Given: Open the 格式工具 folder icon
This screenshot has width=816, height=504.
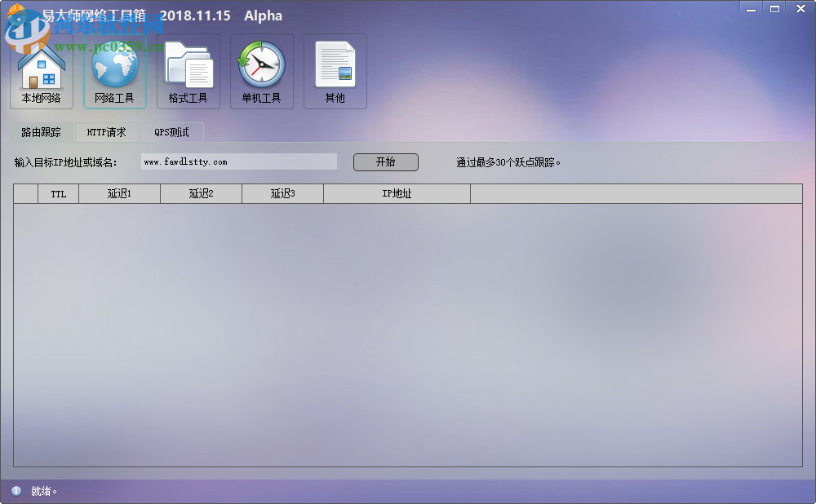Looking at the screenshot, I should point(188,69).
